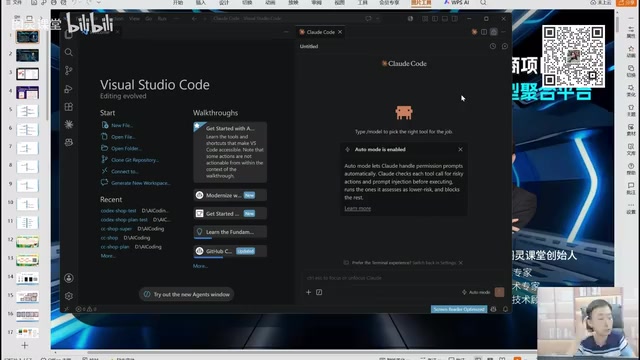640x360 pixels.
Task: Expand More under Recent list
Action: click(x=108, y=256)
